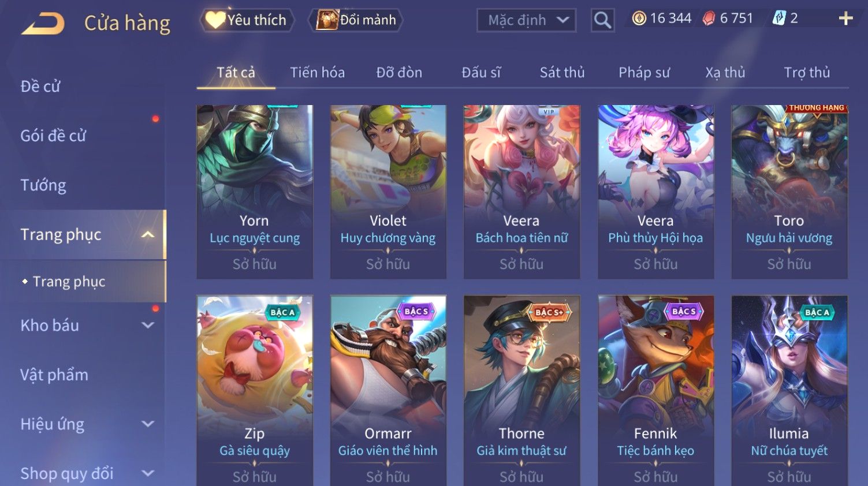
Task: Switch to the Sát thủ tab
Action: click(562, 73)
